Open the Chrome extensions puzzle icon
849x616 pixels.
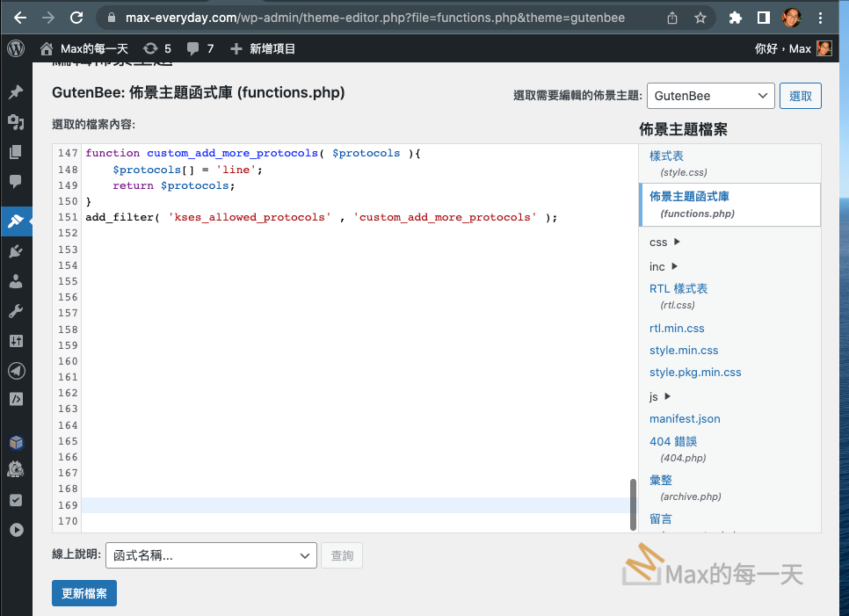pyautogui.click(x=736, y=18)
